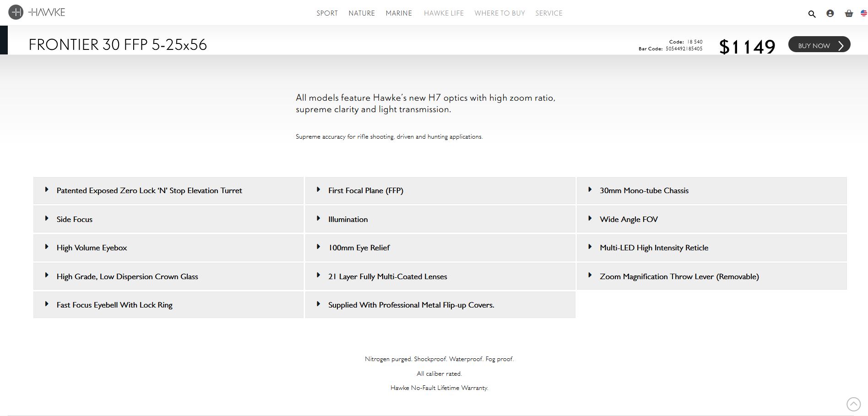Click the H7 optics description paragraph
The width and height of the screenshot is (868, 416).
point(425,103)
